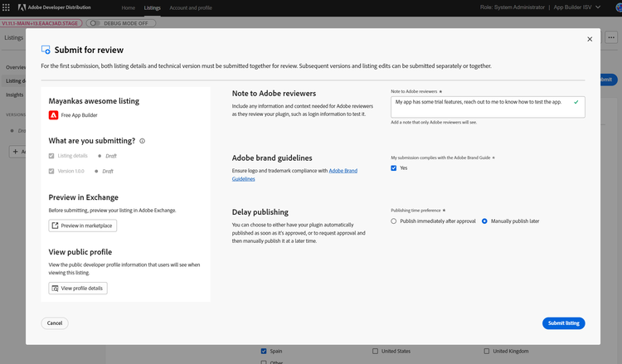This screenshot has height=364, width=622.
Task: Click Role: System Administrator text
Action: (x=513, y=7)
